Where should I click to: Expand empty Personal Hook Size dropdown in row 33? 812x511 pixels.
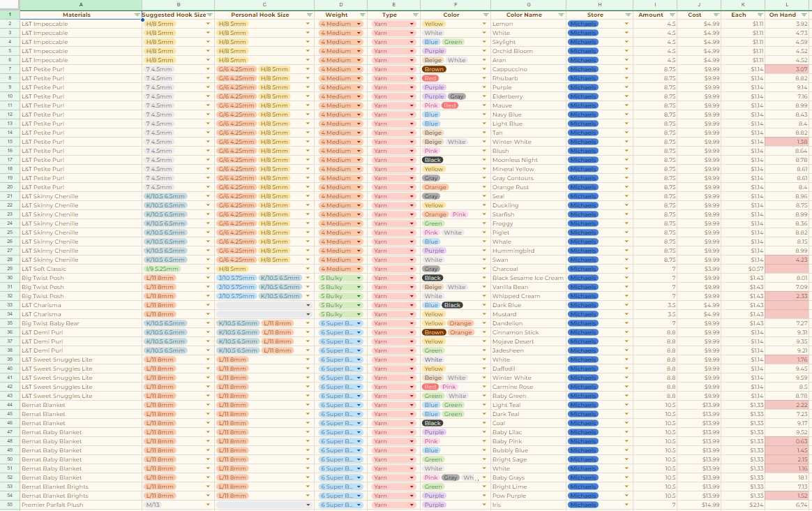pos(308,305)
